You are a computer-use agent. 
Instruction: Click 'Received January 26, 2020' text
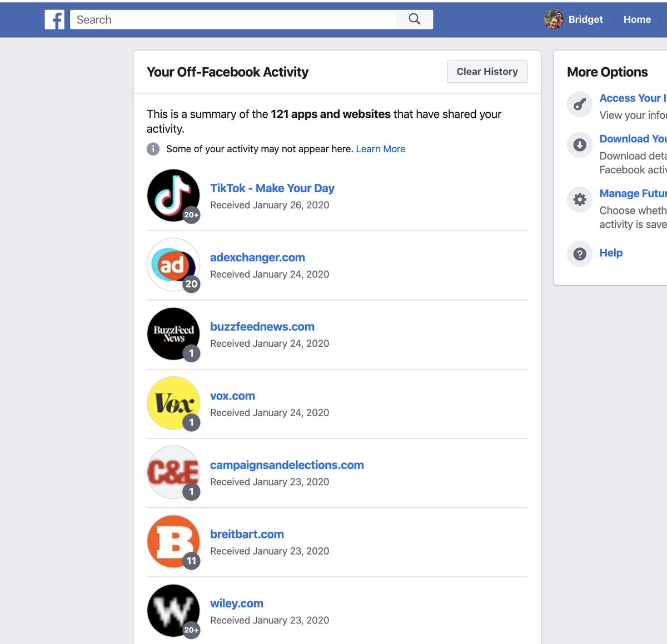click(270, 205)
